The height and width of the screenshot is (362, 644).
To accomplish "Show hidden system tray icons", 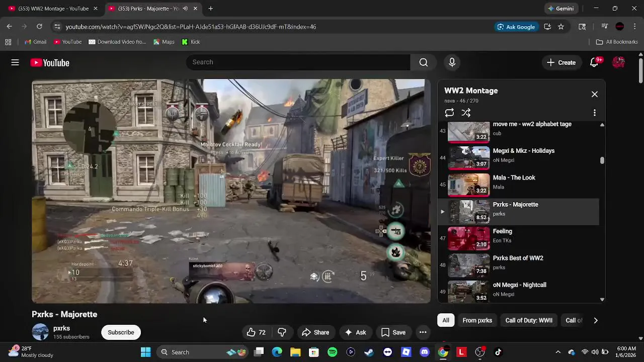I will 557,352.
